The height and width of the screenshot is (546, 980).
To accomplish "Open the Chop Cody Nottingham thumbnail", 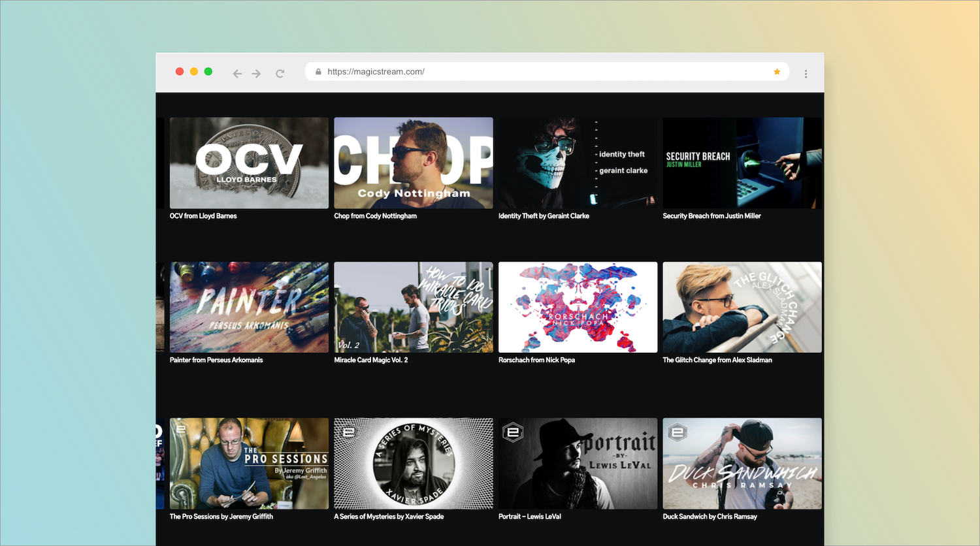I will tap(413, 163).
